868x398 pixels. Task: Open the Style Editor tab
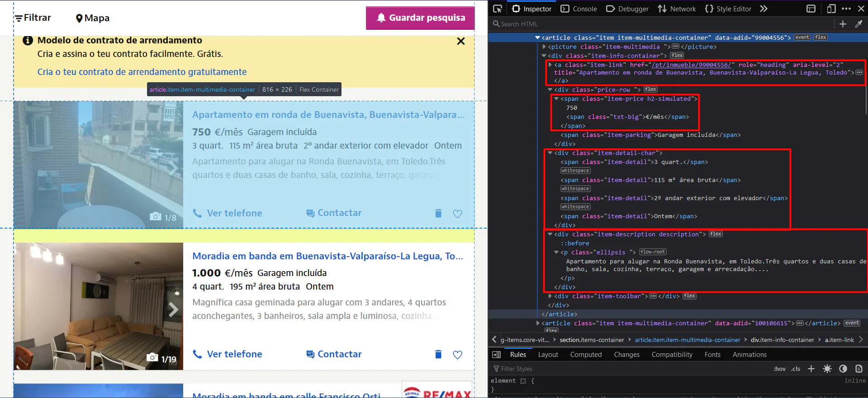[728, 9]
